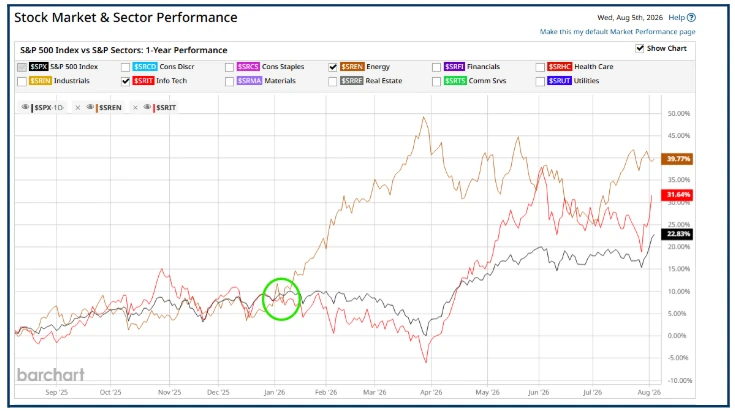
Task: Click the Utilities label
Action: coord(586,81)
